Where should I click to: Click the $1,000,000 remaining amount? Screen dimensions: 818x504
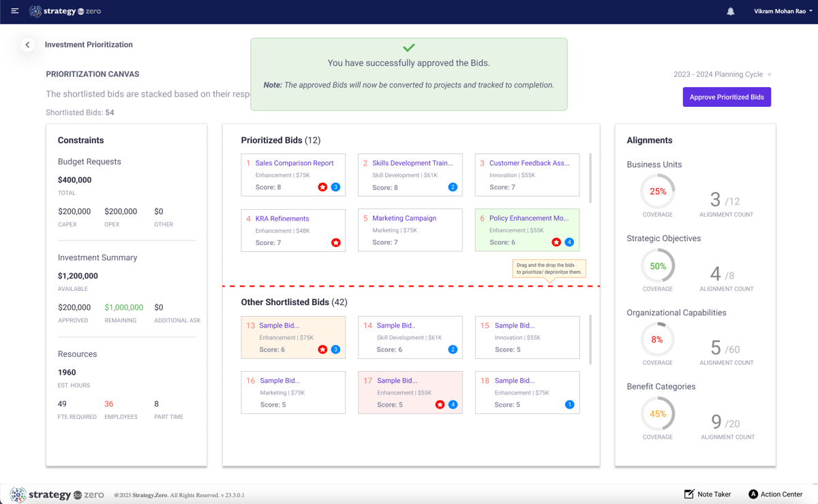tap(124, 308)
